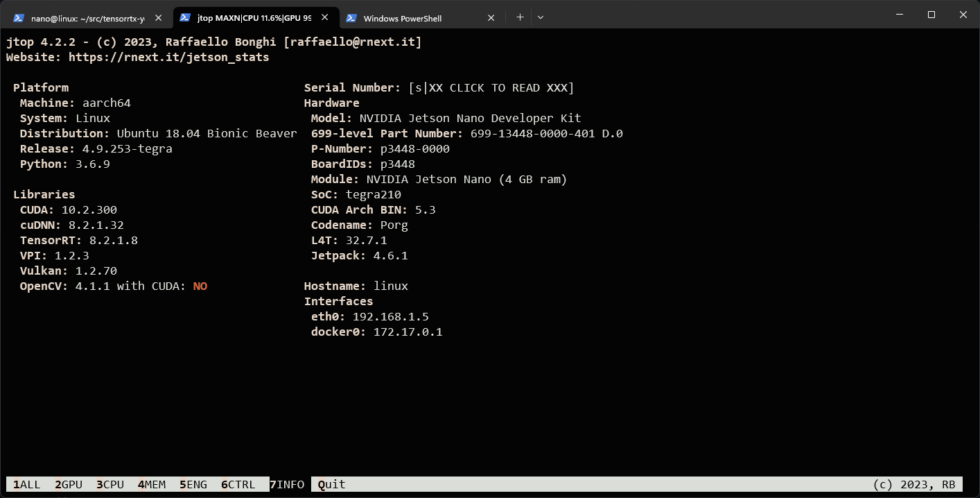Select the 4MEM page in jtop
Image resolution: width=980 pixels, height=498 pixels.
click(x=151, y=484)
